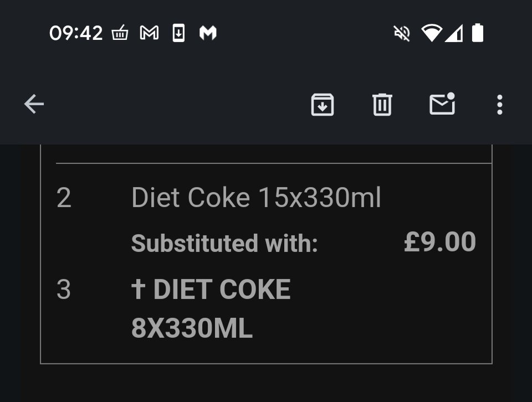Image resolution: width=532 pixels, height=402 pixels.
Task: Tap the 09:42 clock in status bar
Action: 76,33
